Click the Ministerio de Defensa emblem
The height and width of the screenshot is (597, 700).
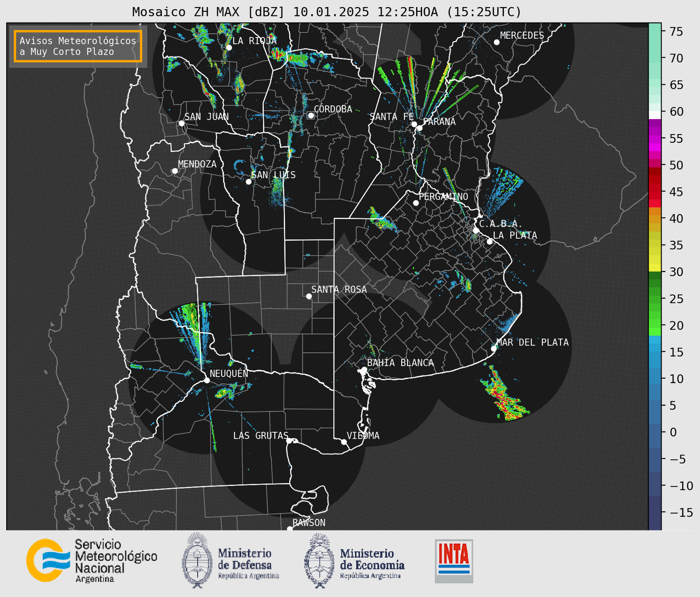tap(197, 560)
